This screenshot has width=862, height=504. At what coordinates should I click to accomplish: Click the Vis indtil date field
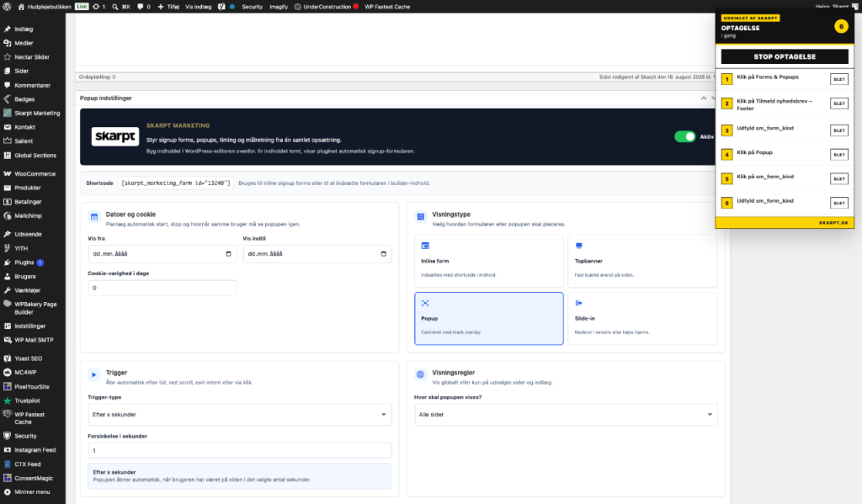(x=317, y=254)
